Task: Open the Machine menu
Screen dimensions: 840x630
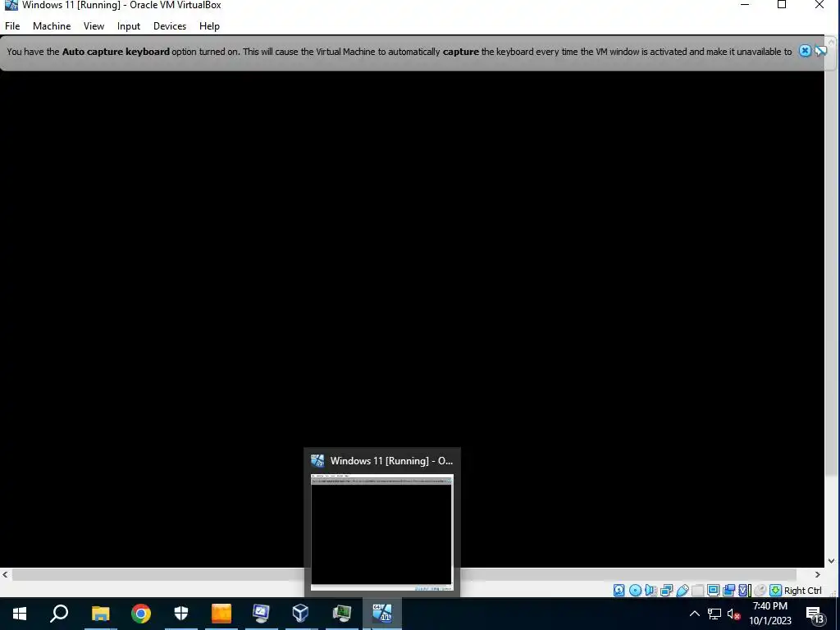Action: pos(52,25)
